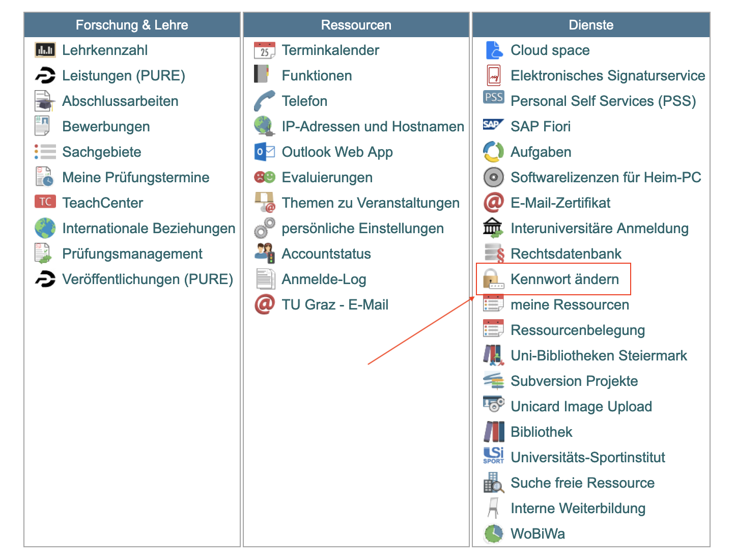Viewport: 735px width, 560px height.
Task: Click the SAP Fiori logo icon
Action: click(493, 125)
